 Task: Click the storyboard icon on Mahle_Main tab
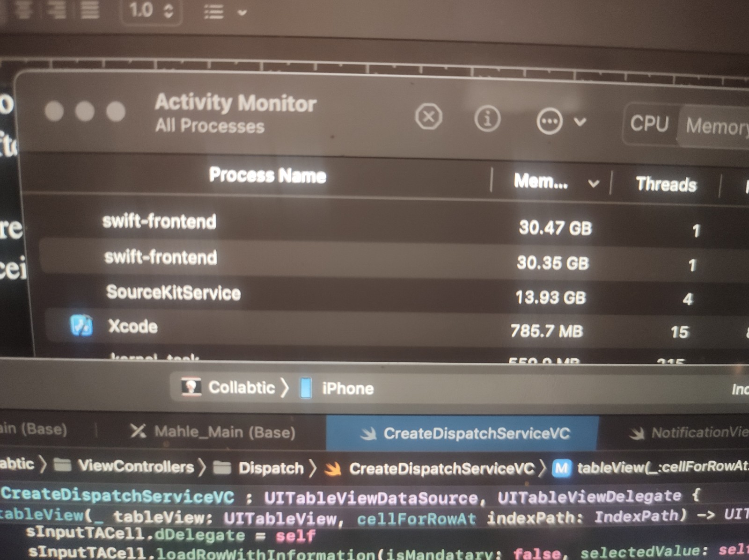138,430
